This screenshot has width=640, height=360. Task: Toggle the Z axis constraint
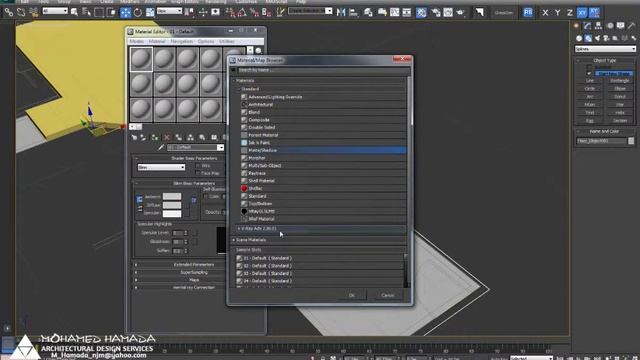570,13
